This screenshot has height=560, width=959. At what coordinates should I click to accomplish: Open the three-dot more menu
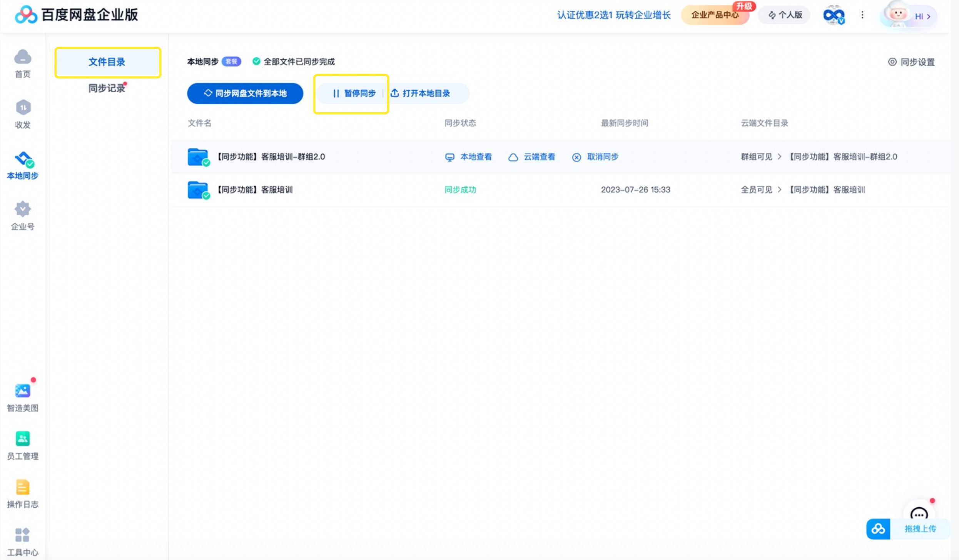[x=862, y=15]
